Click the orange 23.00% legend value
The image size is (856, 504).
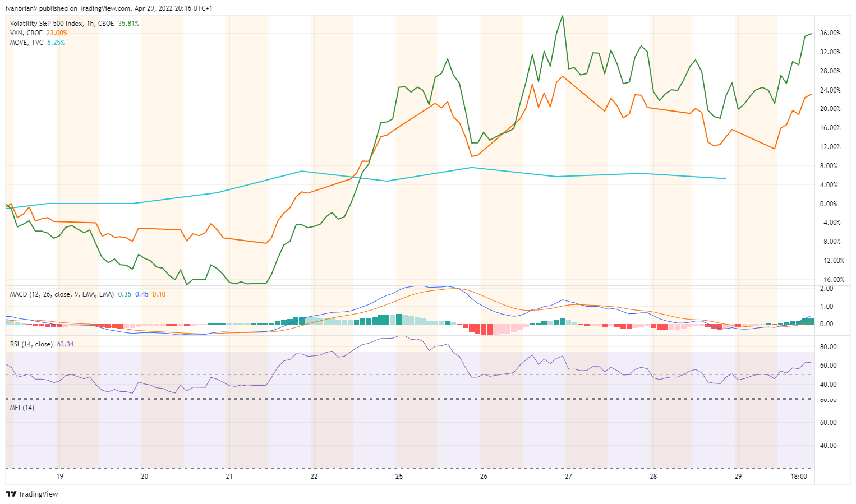(x=57, y=33)
